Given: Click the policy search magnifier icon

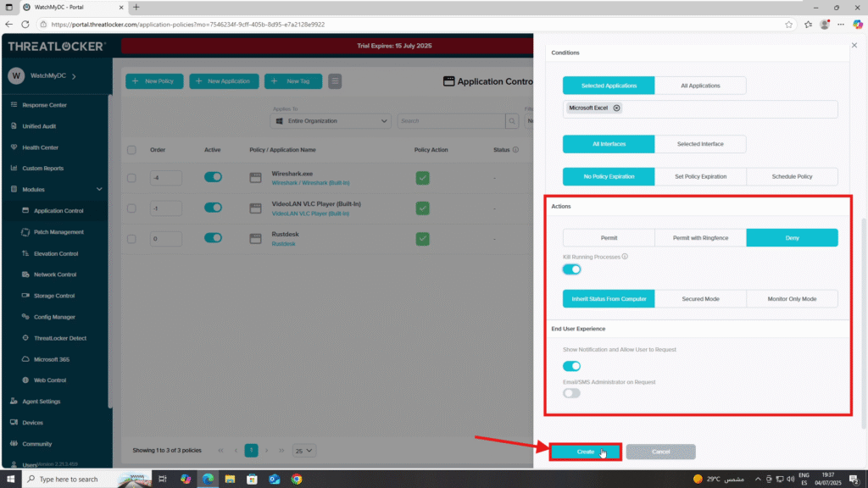Looking at the screenshot, I should coord(512,120).
